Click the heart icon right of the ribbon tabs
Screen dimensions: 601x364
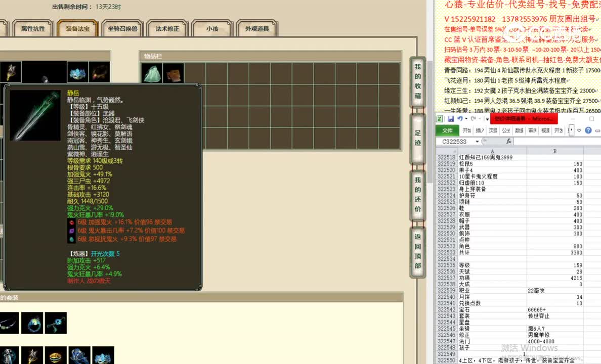[x=578, y=130]
